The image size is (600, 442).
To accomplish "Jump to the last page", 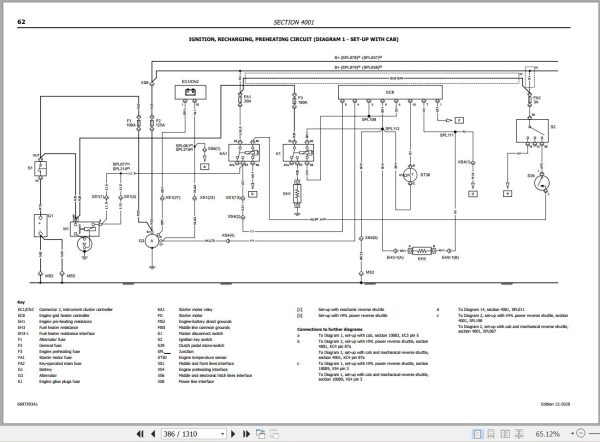I will pyautogui.click(x=247, y=434).
